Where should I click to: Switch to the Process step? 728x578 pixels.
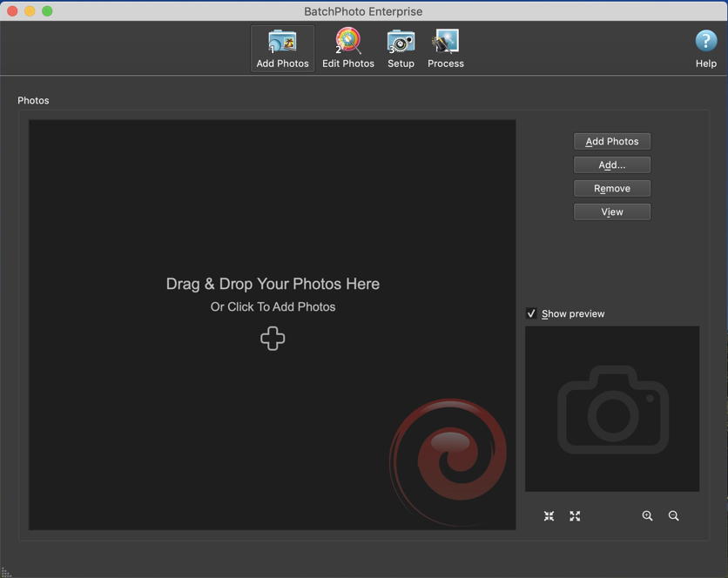[446, 49]
